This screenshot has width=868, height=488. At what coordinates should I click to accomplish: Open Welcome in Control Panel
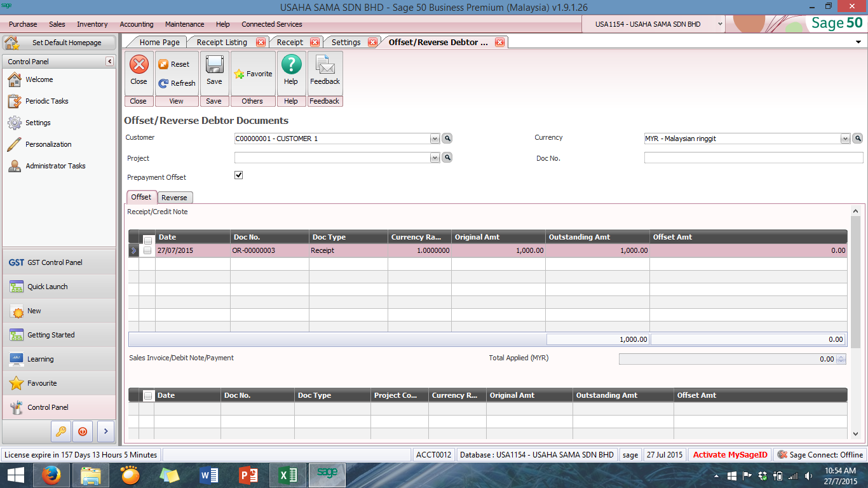(x=39, y=79)
